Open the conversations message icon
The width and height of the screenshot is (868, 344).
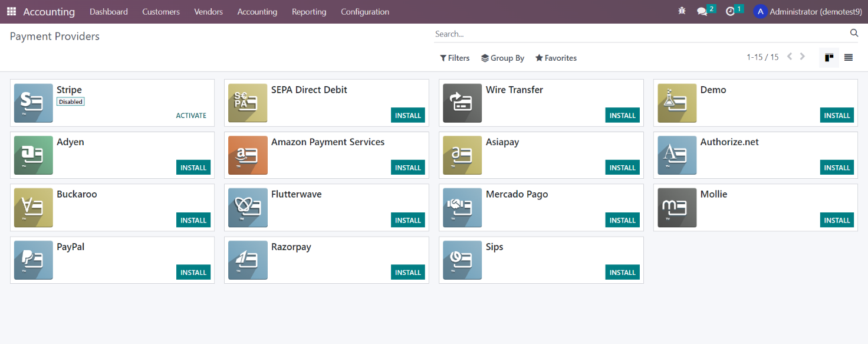pos(702,12)
